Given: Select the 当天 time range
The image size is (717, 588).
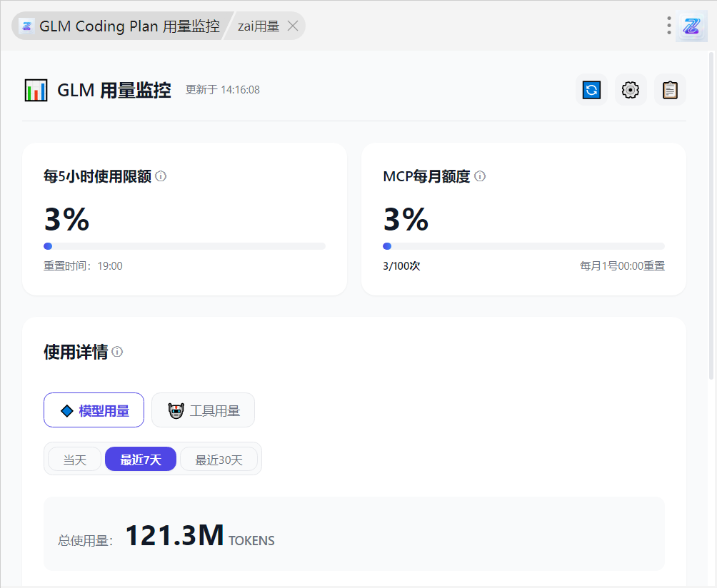Looking at the screenshot, I should pyautogui.click(x=74, y=460).
